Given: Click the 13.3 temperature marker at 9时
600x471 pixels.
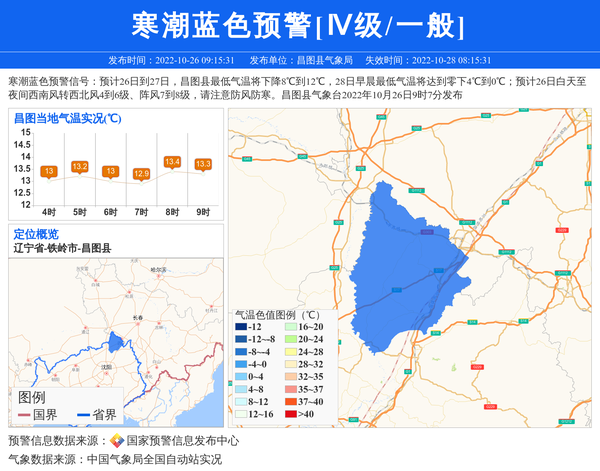Looking at the screenshot, I should click(x=203, y=164).
